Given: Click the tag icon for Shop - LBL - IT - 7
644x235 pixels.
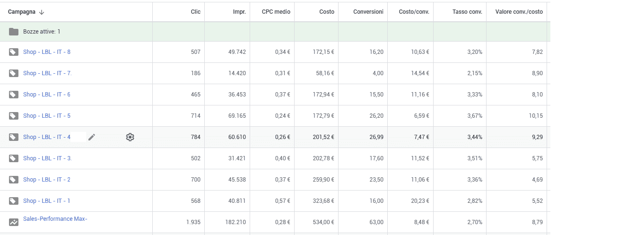Looking at the screenshot, I should [14, 73].
